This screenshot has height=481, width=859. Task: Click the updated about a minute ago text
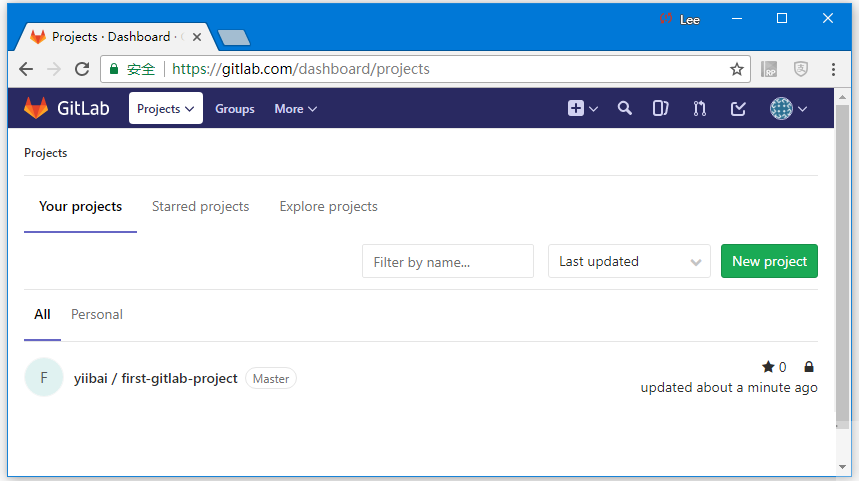(x=729, y=387)
